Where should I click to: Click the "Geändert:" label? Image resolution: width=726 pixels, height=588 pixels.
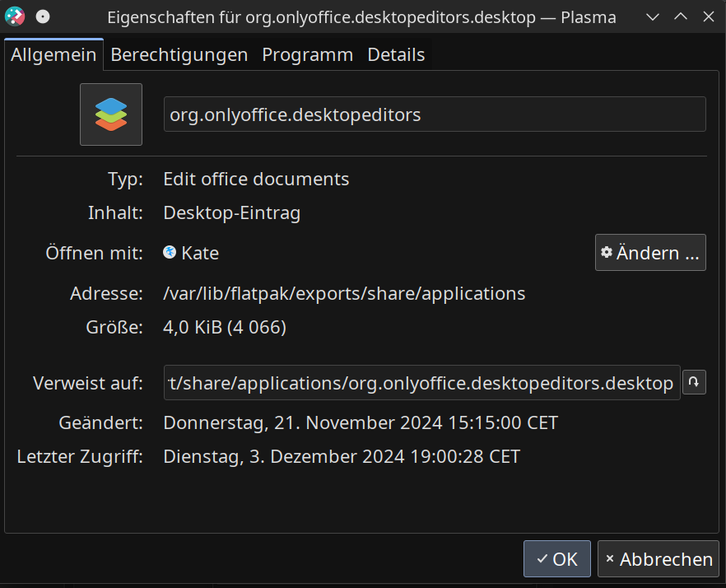(101, 423)
